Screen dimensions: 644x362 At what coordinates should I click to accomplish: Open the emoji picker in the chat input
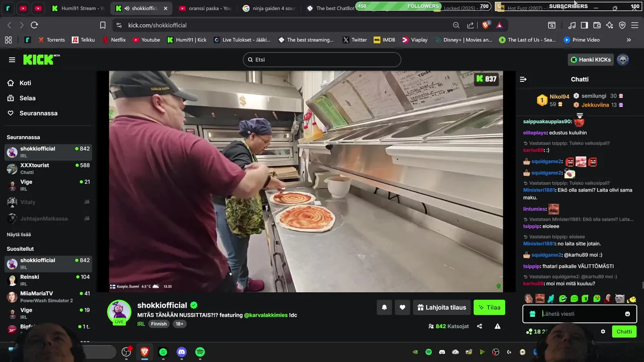627,314
